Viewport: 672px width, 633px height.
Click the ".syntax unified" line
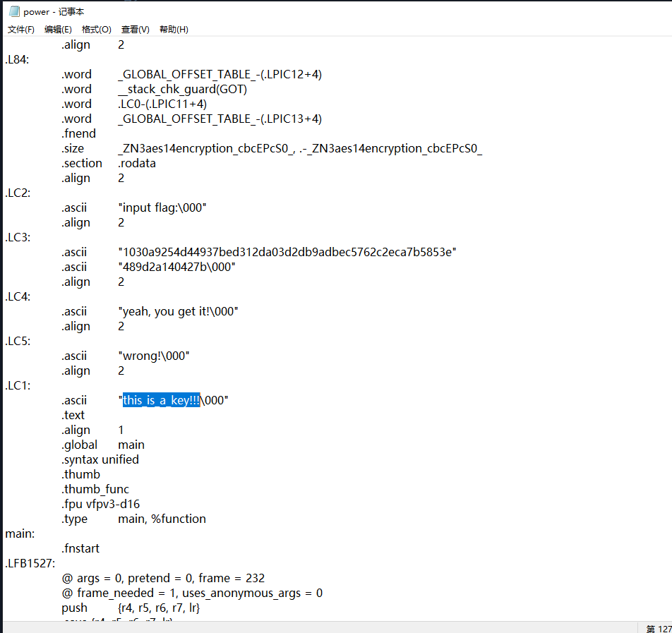pyautogui.click(x=100, y=460)
